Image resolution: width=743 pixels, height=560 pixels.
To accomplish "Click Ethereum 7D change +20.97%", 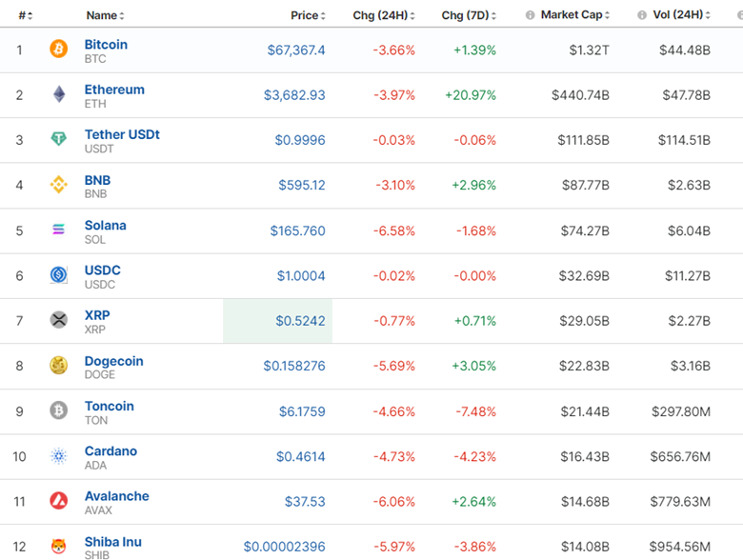I will click(470, 95).
